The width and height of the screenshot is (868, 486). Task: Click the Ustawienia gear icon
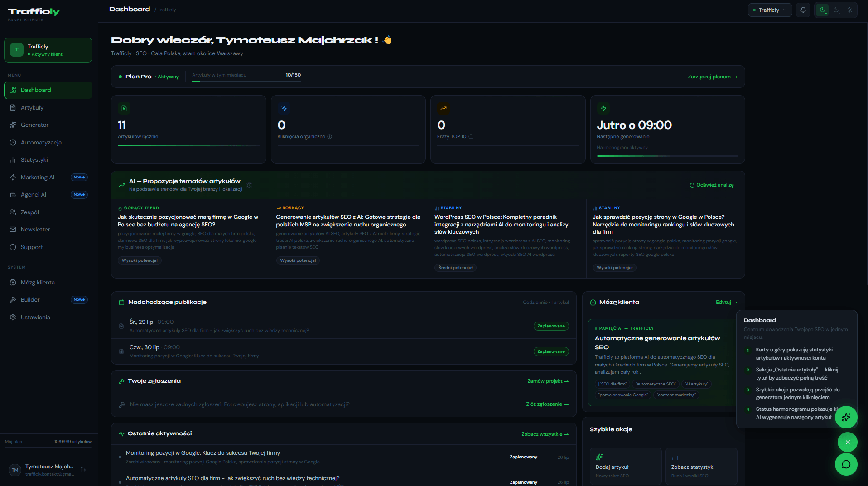coord(13,318)
